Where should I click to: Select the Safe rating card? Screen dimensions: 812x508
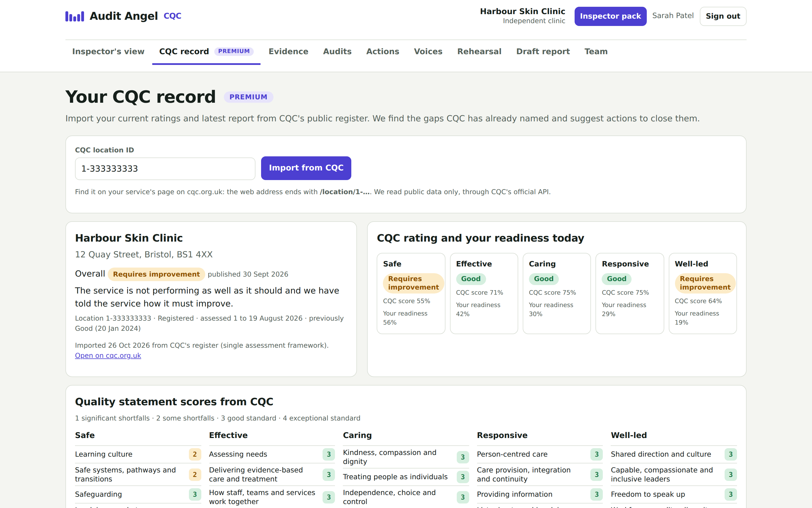411,293
